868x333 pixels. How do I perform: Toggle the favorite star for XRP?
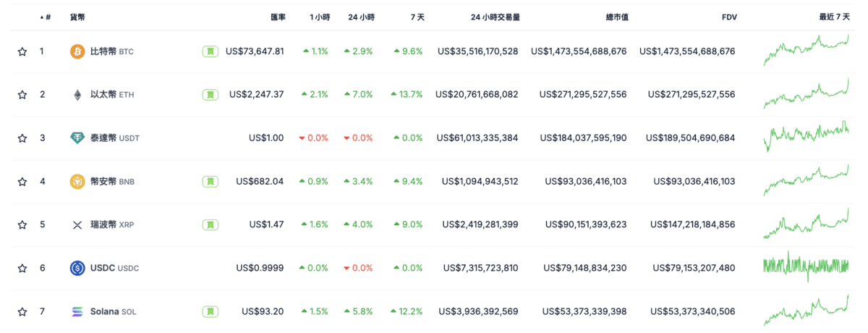[x=22, y=224]
